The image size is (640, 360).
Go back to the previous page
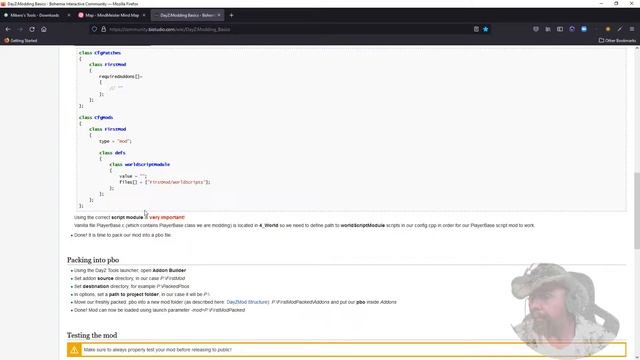point(8,29)
